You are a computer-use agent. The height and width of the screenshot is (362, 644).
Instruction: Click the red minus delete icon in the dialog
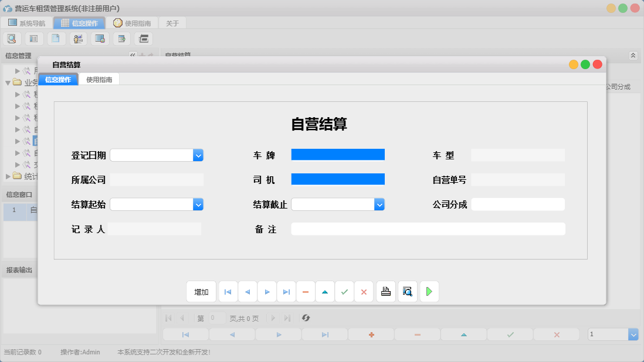pos(306,291)
